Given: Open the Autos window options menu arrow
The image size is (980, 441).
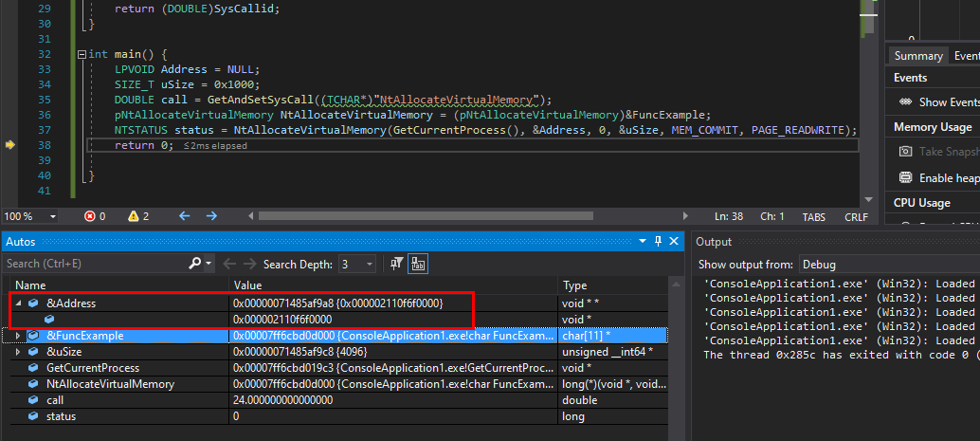Looking at the screenshot, I should point(644,242).
